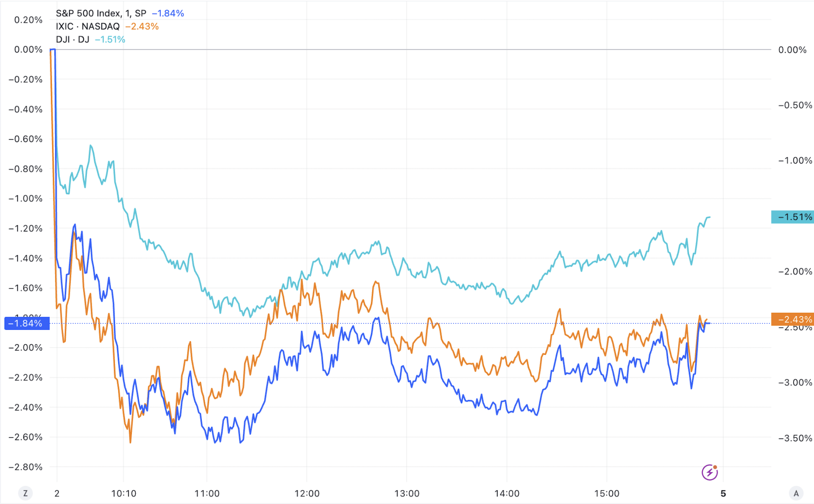This screenshot has width=814, height=504.
Task: Click the 14:00 time axis label
Action: [507, 493]
